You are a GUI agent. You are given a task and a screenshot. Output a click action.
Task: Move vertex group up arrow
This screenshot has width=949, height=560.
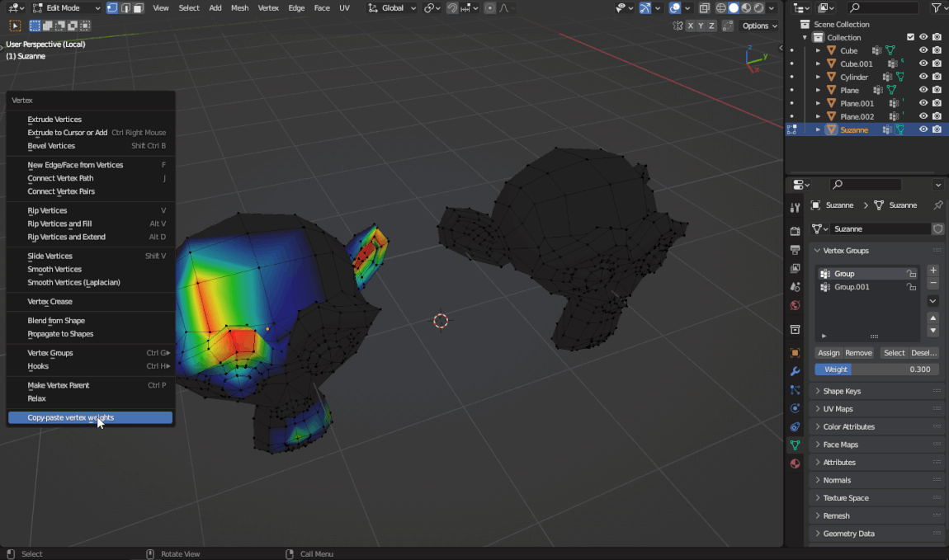(x=932, y=318)
